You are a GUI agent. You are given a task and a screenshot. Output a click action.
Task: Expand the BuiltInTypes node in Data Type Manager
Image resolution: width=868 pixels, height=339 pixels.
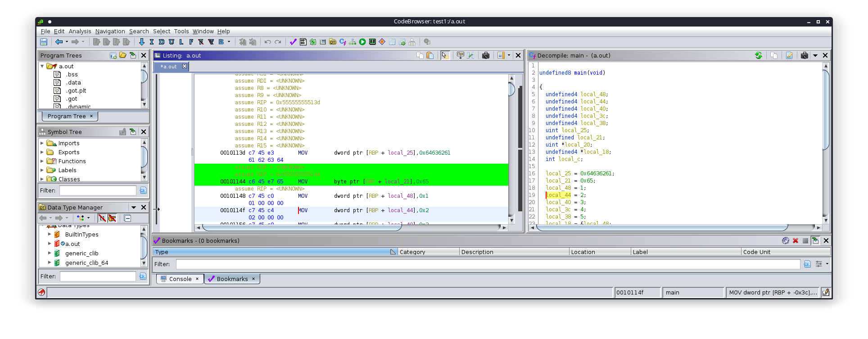pyautogui.click(x=50, y=234)
